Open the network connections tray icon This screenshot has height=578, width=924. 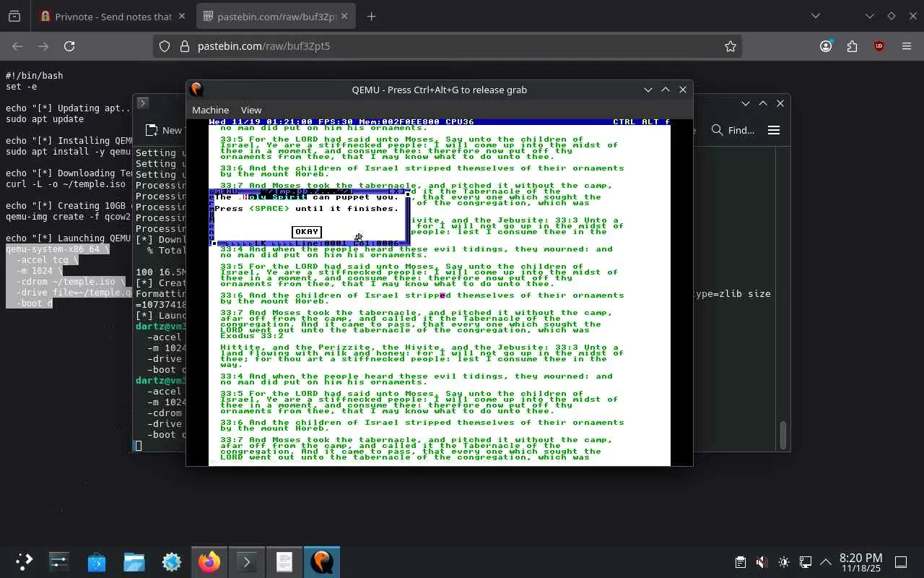806,562
